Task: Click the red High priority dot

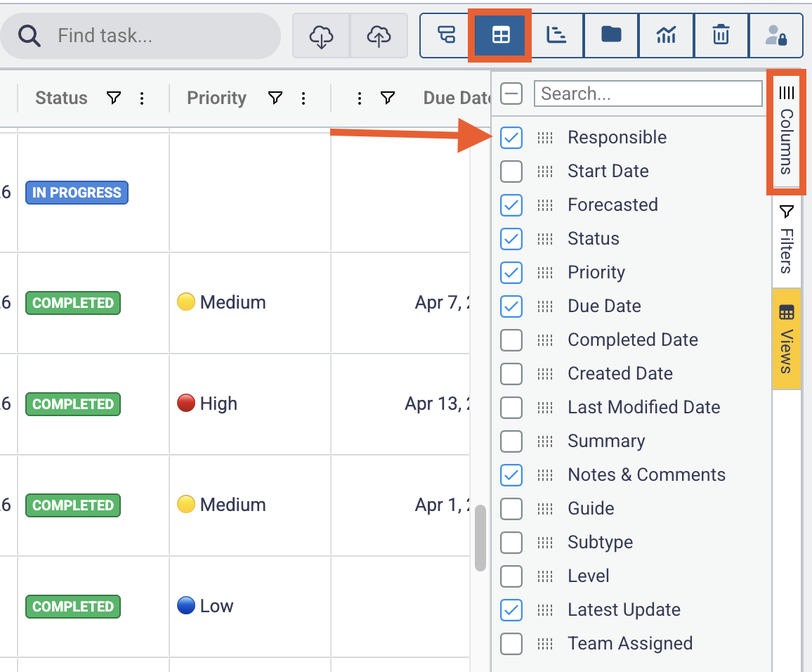Action: 186,403
